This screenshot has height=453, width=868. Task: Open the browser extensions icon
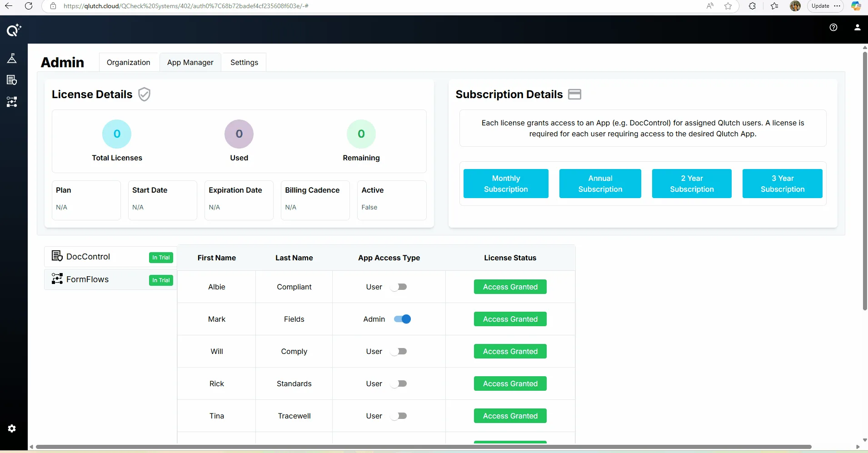[753, 6]
